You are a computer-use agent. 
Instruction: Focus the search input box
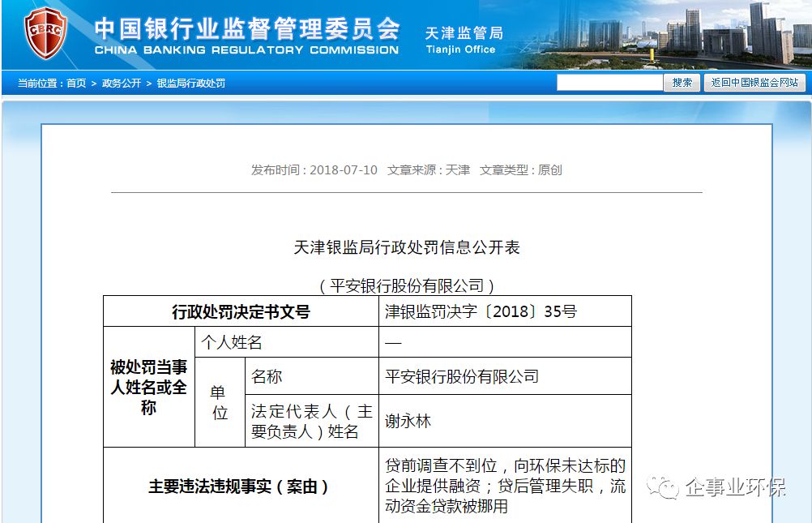tap(609, 83)
